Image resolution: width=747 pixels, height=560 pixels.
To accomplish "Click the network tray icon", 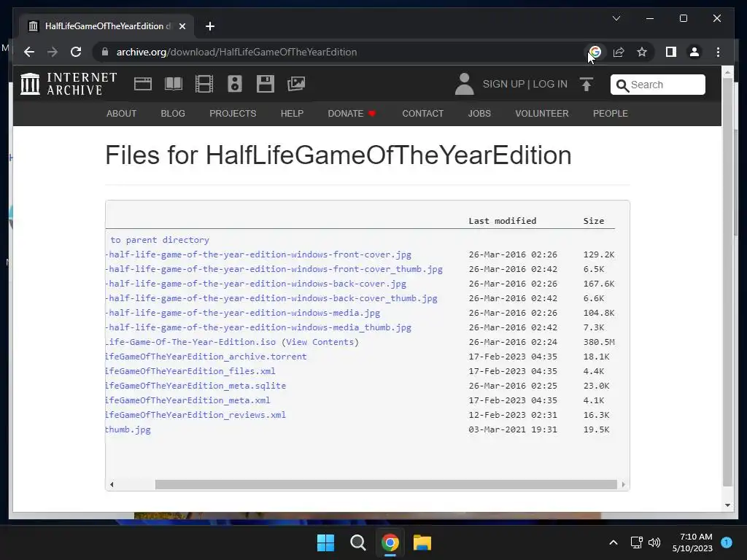I will [636, 542].
